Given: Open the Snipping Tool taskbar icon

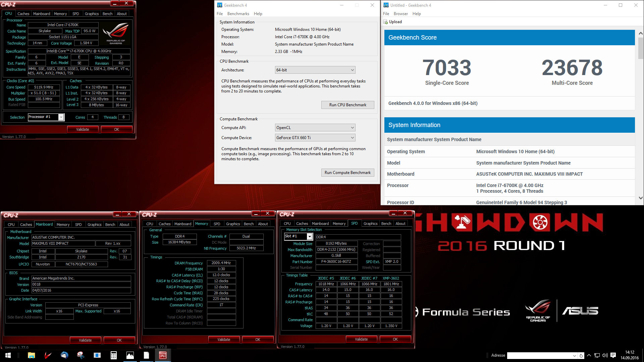Looking at the screenshot, I should (x=81, y=355).
